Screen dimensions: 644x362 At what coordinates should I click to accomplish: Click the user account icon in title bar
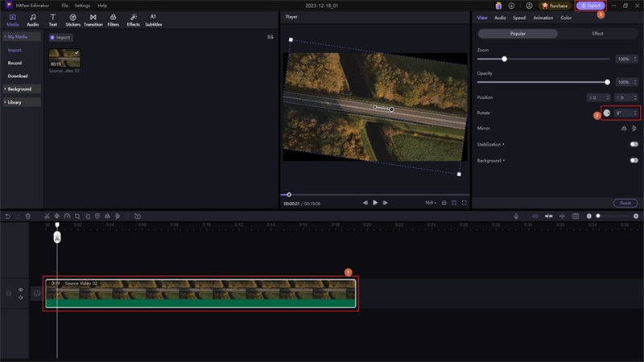(529, 6)
